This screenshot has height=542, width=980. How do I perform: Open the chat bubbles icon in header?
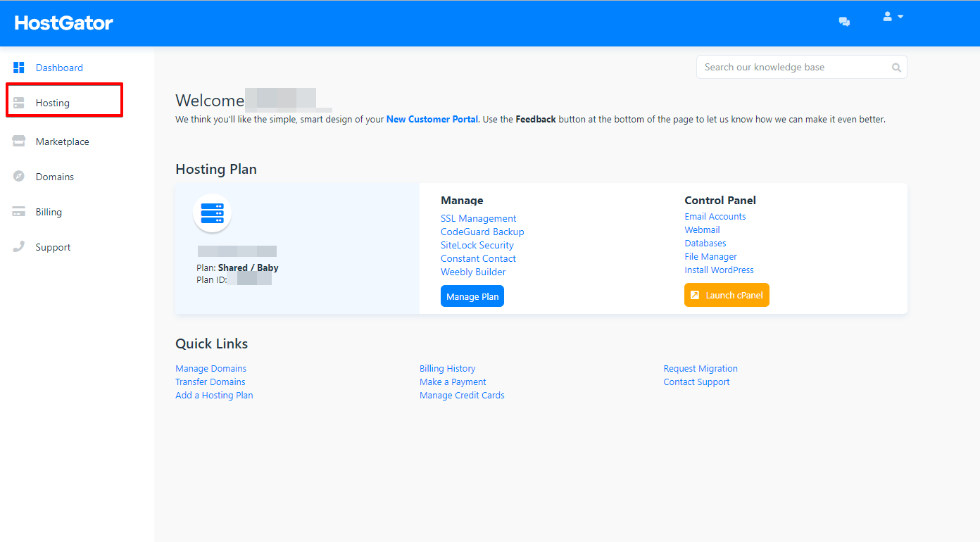pyautogui.click(x=844, y=22)
